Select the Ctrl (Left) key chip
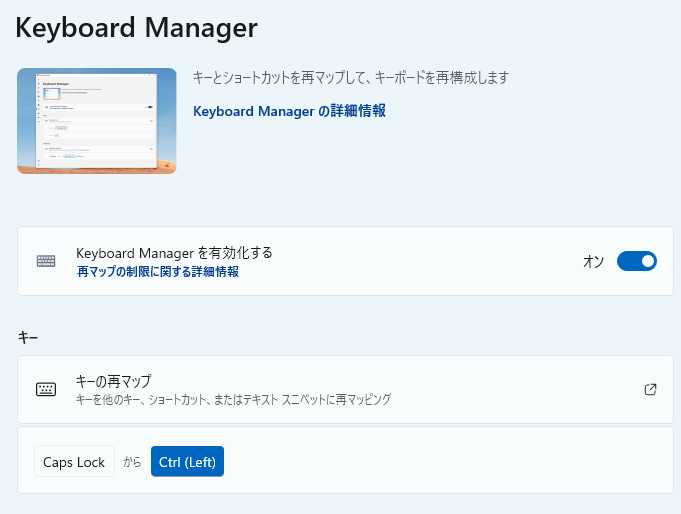The height and width of the screenshot is (514, 681). (x=187, y=462)
